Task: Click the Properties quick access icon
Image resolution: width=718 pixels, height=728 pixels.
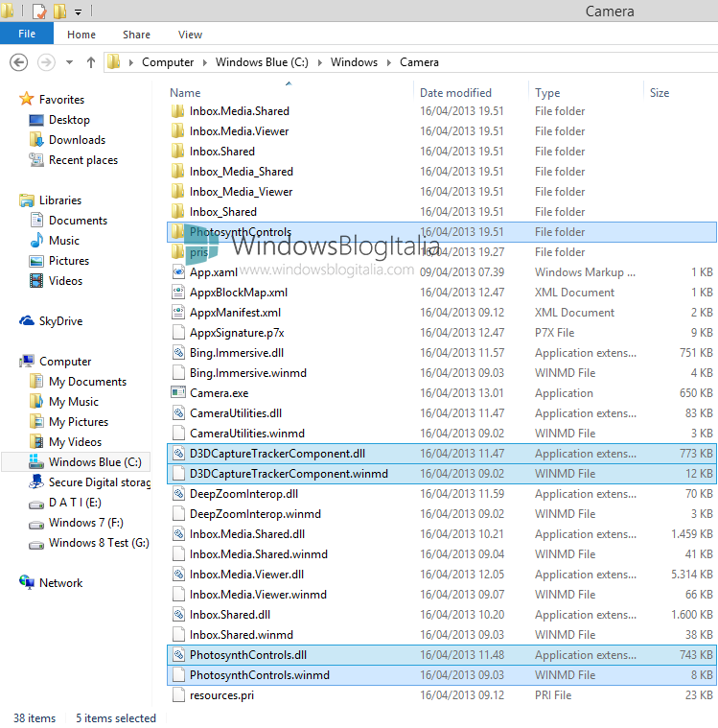Action: point(39,12)
